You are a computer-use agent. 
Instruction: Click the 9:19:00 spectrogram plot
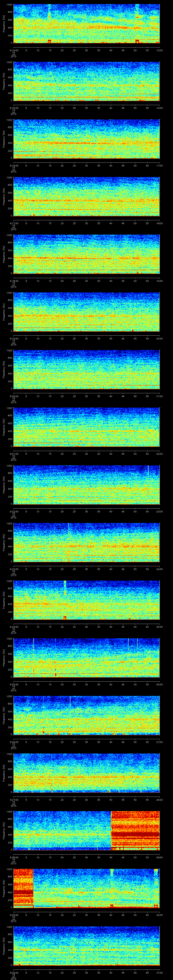86,312
